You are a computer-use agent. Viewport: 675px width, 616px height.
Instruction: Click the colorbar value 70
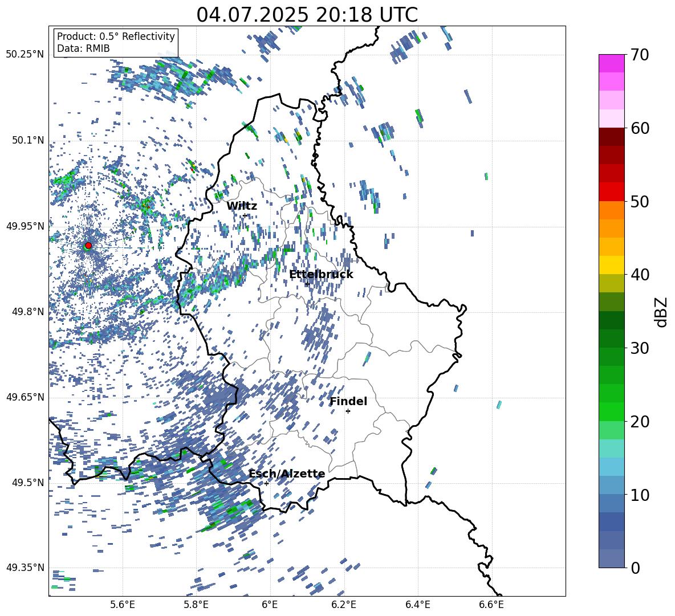(x=640, y=55)
